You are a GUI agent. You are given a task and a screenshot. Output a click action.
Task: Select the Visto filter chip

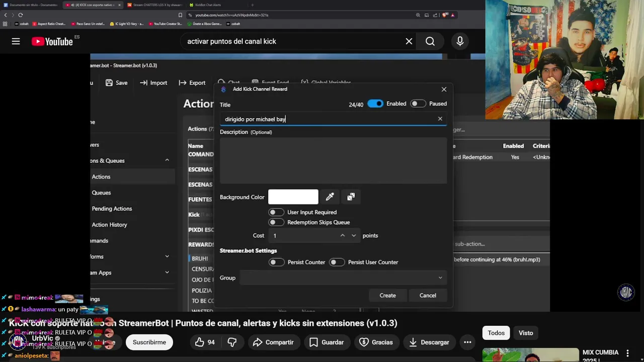click(x=526, y=333)
